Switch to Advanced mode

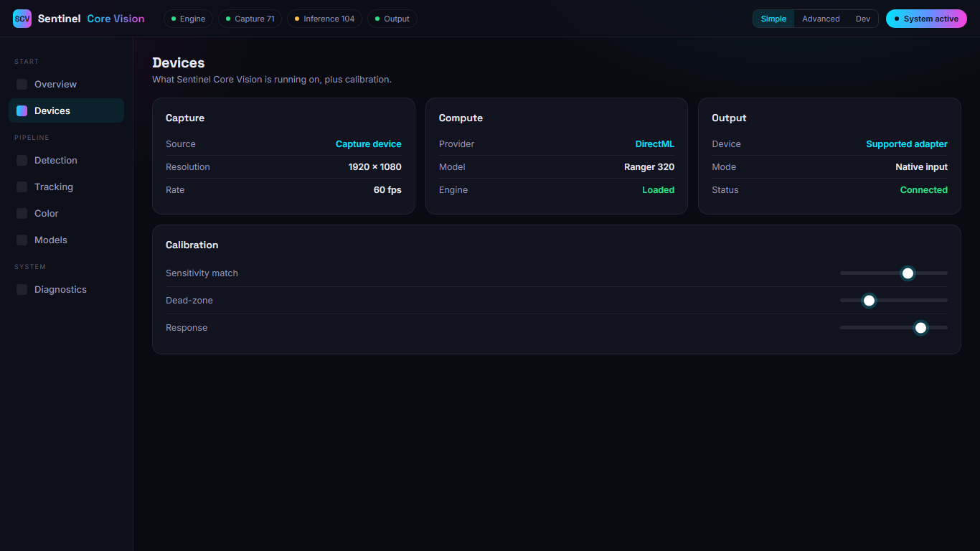pyautogui.click(x=821, y=19)
